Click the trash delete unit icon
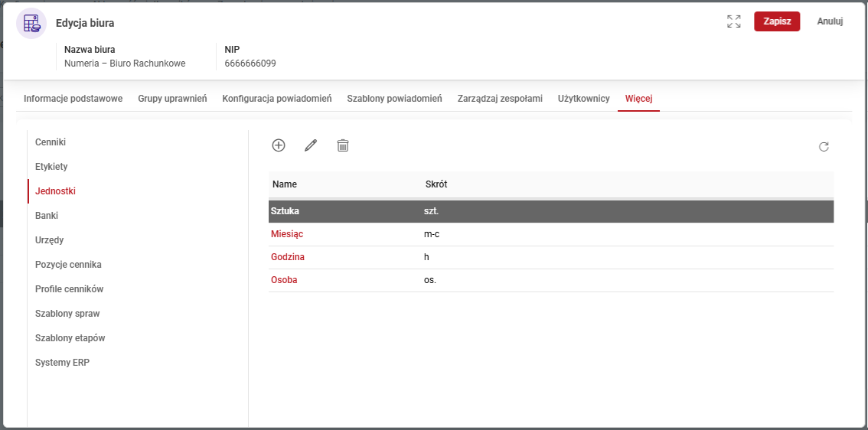The height and width of the screenshot is (430, 868). click(x=343, y=145)
